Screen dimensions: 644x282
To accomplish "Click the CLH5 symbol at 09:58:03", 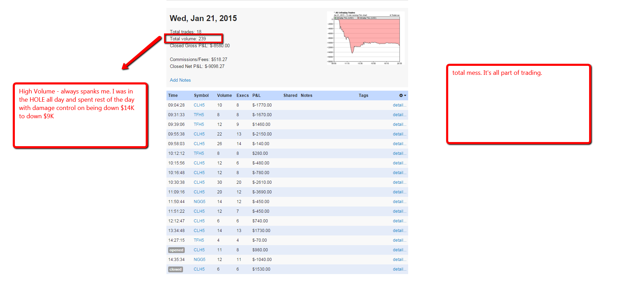I will (199, 144).
